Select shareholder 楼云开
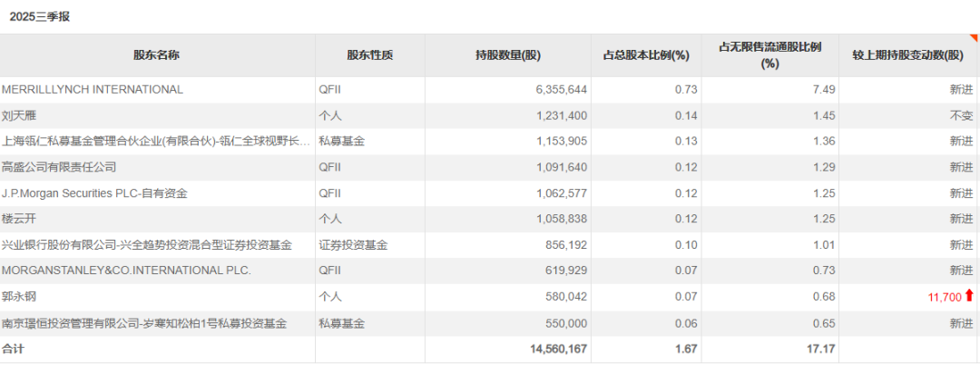980x365 pixels. point(18,219)
